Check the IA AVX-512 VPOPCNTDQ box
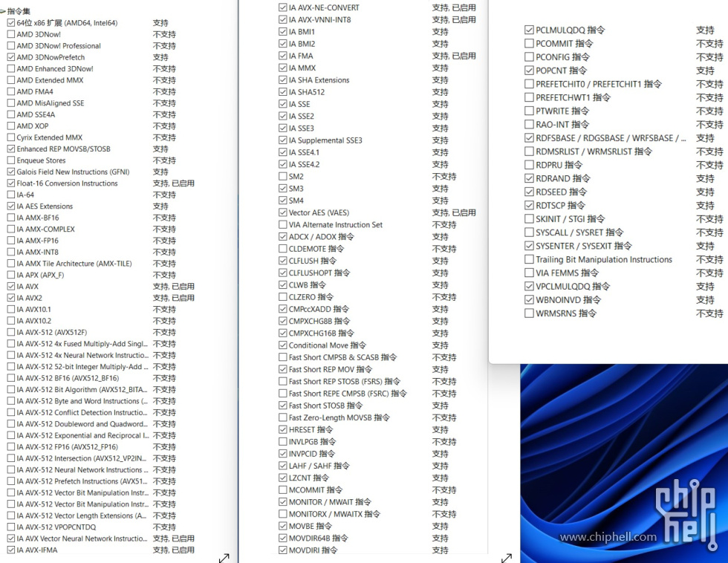This screenshot has height=563, width=728. [11, 527]
